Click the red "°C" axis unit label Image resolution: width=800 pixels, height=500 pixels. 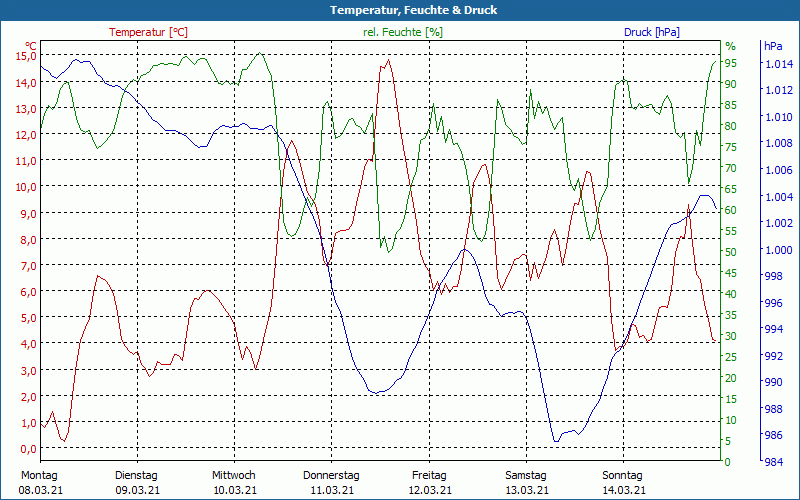30,45
